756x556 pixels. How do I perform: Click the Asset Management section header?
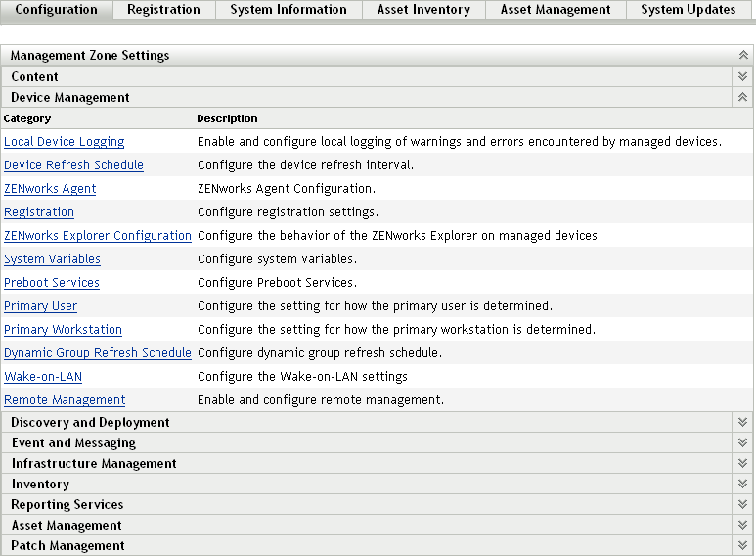(x=67, y=525)
